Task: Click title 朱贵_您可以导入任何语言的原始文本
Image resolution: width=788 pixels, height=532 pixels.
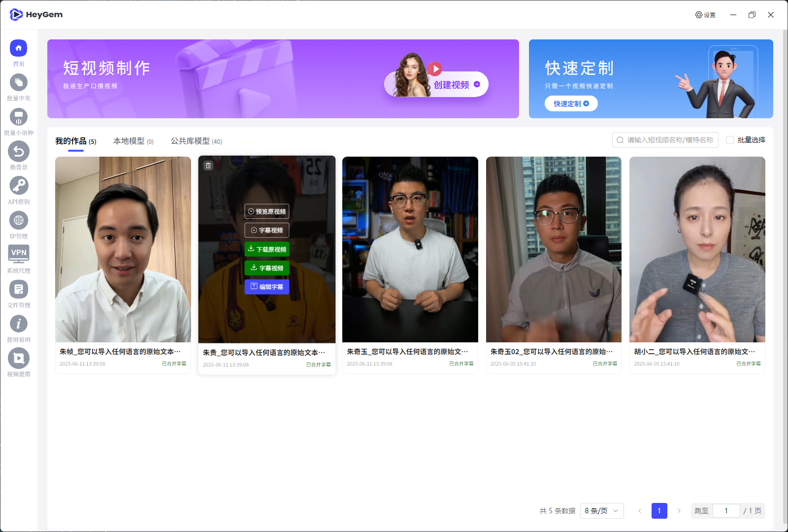Action: tap(264, 353)
